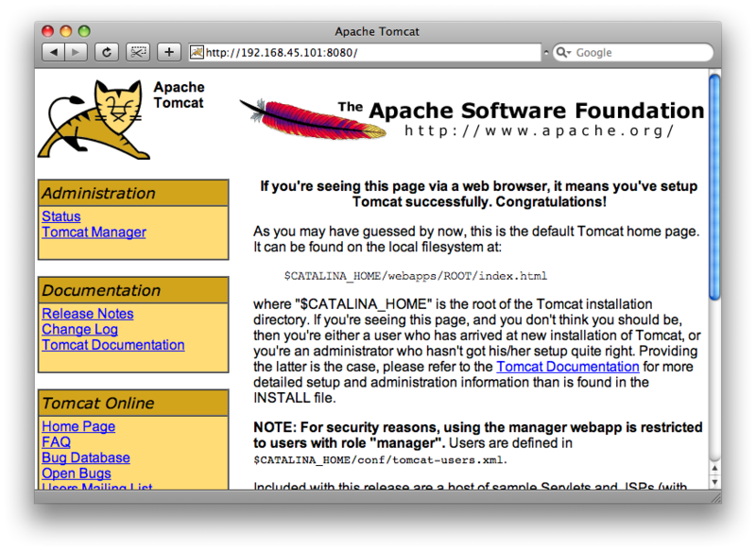
Task: Click the blue vertical scrollbar thumb
Action: (x=714, y=187)
